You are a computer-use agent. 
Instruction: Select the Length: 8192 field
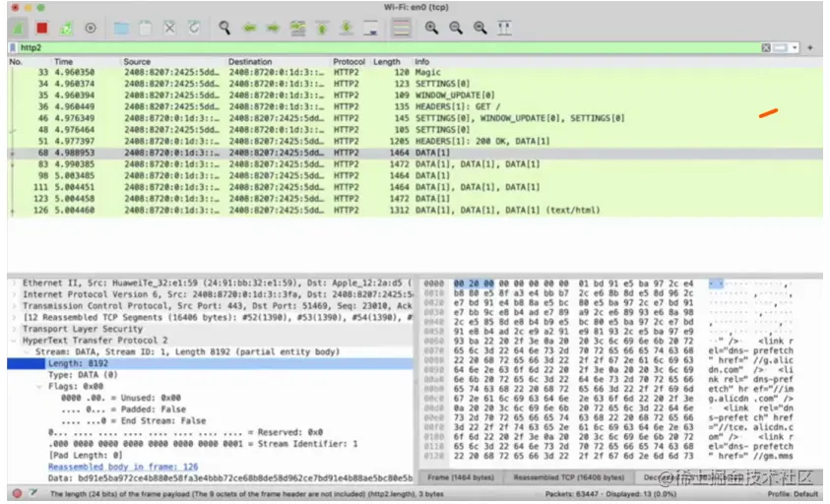point(210,363)
